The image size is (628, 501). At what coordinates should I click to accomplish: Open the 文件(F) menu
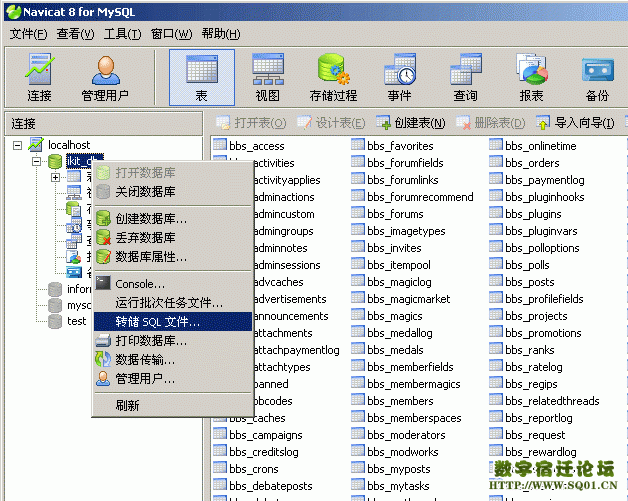point(28,34)
